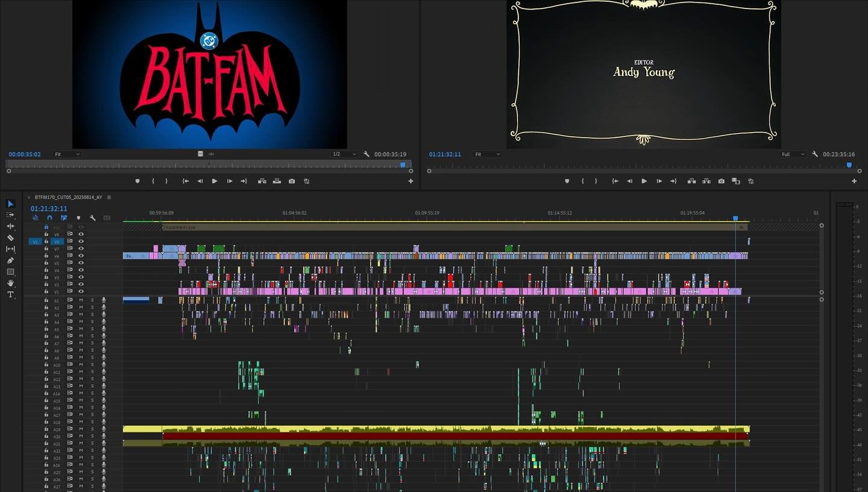Click Export Frame camera in Source monitor
This screenshot has height=492, width=868.
(x=292, y=181)
